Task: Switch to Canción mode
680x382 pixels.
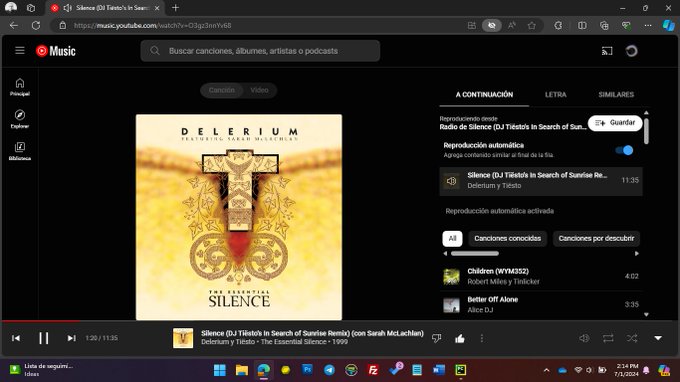Action: tap(222, 90)
